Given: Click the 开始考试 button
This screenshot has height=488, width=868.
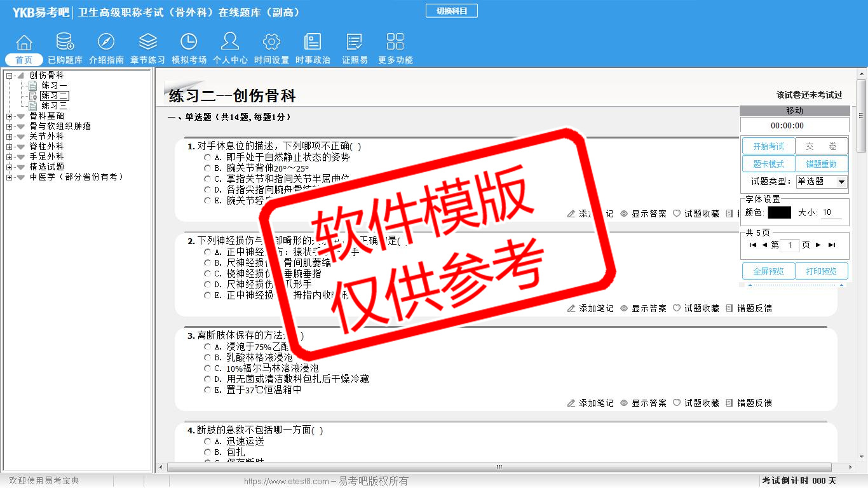Looking at the screenshot, I should point(768,146).
